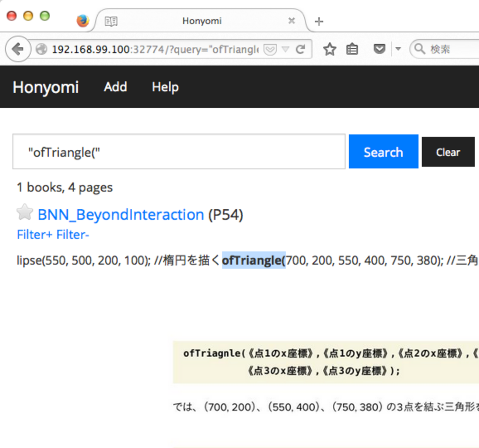Click the browser back arrow button
The width and height of the screenshot is (479, 448).
tap(17, 49)
